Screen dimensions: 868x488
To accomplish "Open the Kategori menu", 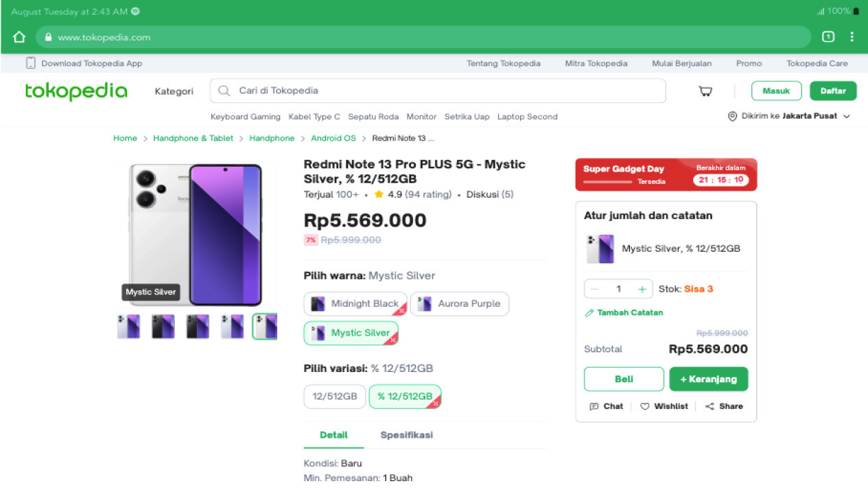I will point(174,91).
